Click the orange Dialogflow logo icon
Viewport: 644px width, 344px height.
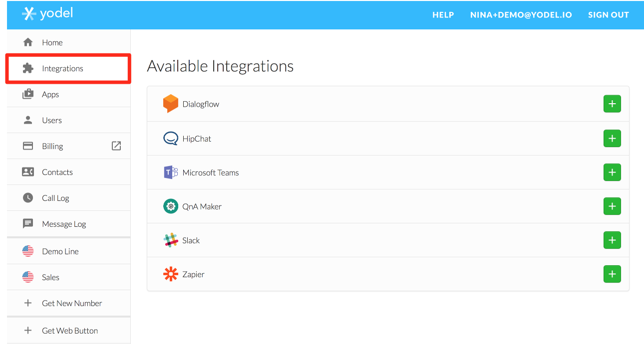tap(171, 104)
